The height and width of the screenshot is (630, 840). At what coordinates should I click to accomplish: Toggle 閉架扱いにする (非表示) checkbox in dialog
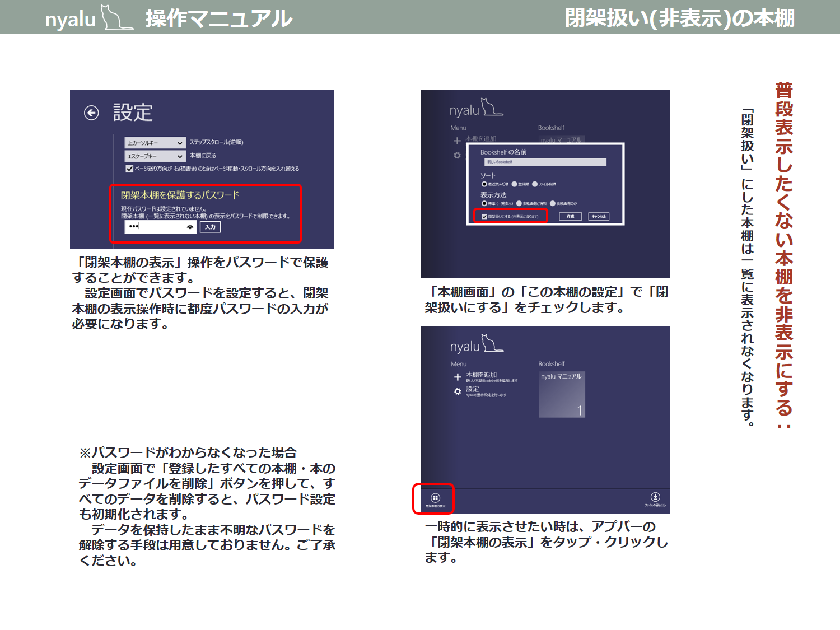[x=484, y=217]
